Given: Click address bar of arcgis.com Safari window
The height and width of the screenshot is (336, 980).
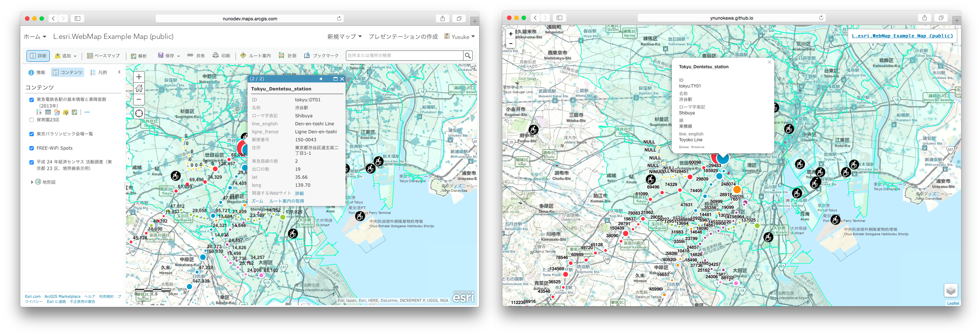Looking at the screenshot, I should point(250,18).
